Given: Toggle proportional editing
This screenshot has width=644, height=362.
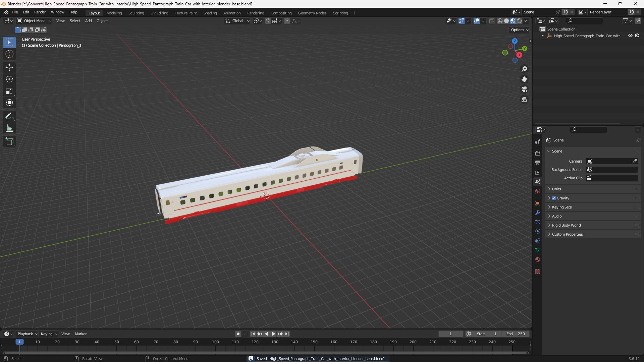Looking at the screenshot, I should pos(287,21).
